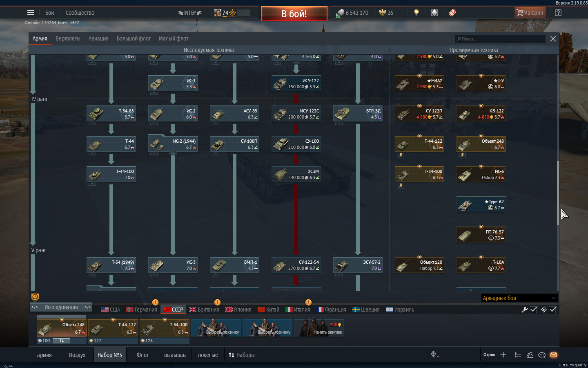This screenshot has width=588, height=368.
Task: Click the light bulb hints icon
Action: click(x=416, y=13)
